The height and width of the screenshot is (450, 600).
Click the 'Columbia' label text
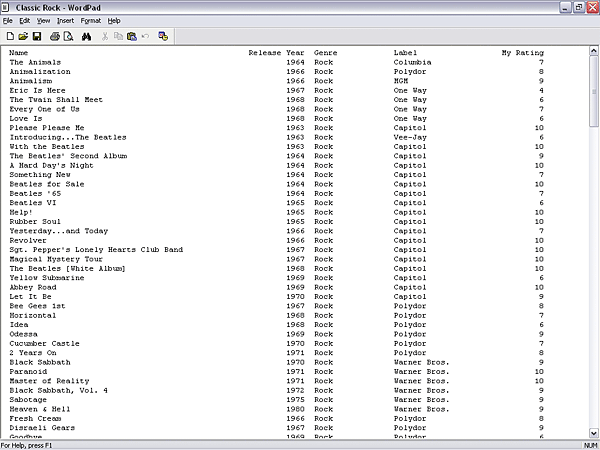(x=412, y=62)
